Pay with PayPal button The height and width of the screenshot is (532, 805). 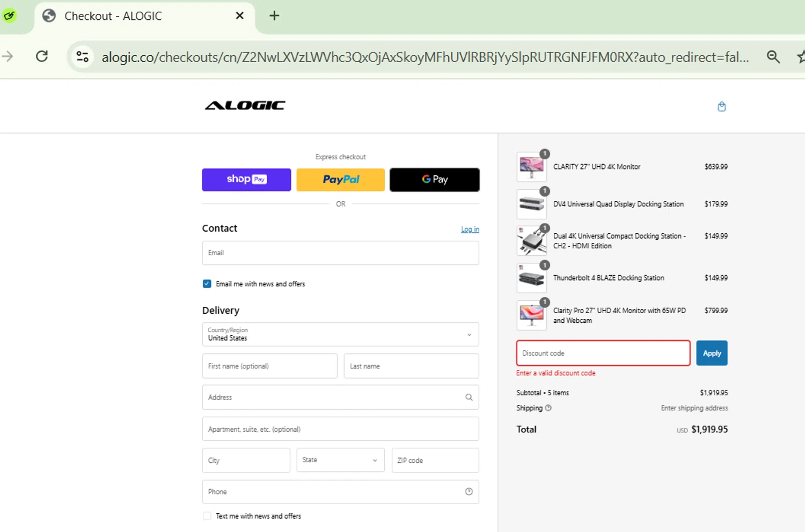[341, 180]
